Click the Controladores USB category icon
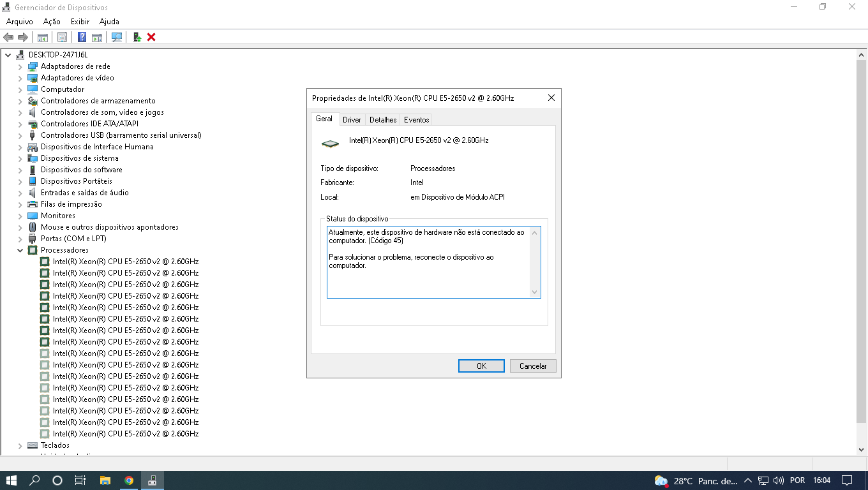The image size is (868, 490). (33, 135)
